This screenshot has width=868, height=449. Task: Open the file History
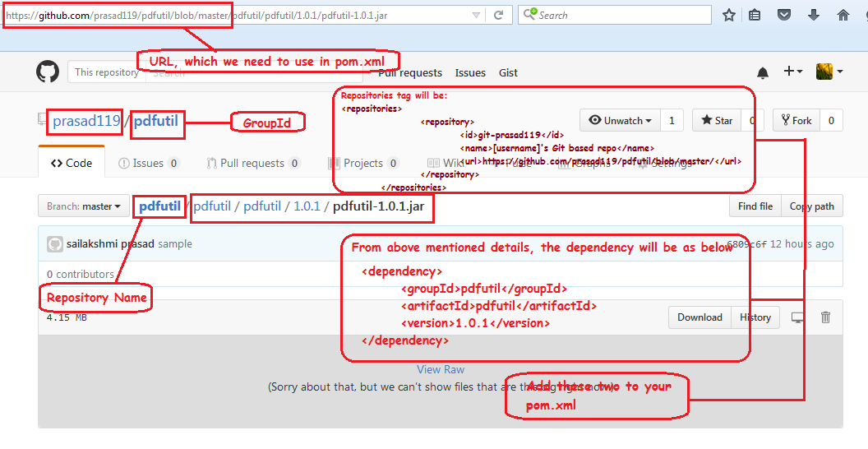pyautogui.click(x=755, y=317)
